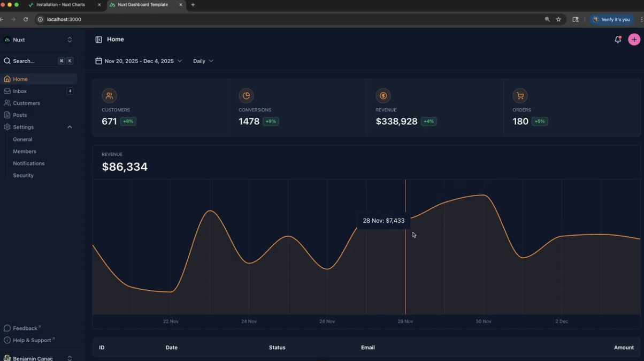The width and height of the screenshot is (644, 361).
Task: Collapse the sidebar with the panel icon
Action: tap(98, 40)
